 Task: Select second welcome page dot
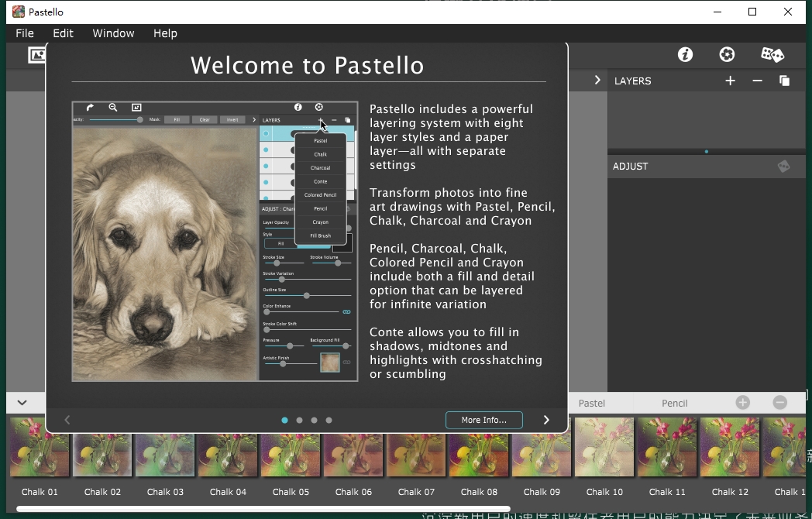pyautogui.click(x=299, y=420)
